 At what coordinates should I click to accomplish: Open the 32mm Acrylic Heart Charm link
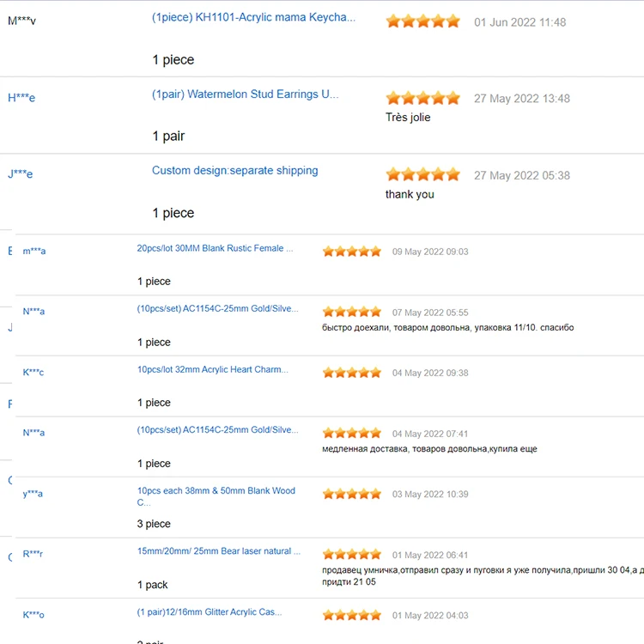(x=212, y=369)
